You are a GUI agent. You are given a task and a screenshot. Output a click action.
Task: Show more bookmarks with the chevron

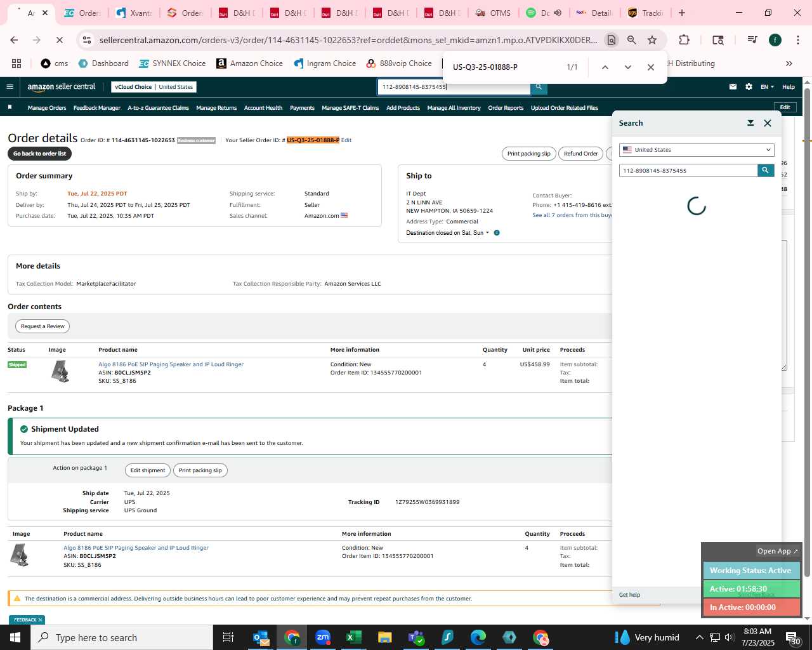coord(789,63)
